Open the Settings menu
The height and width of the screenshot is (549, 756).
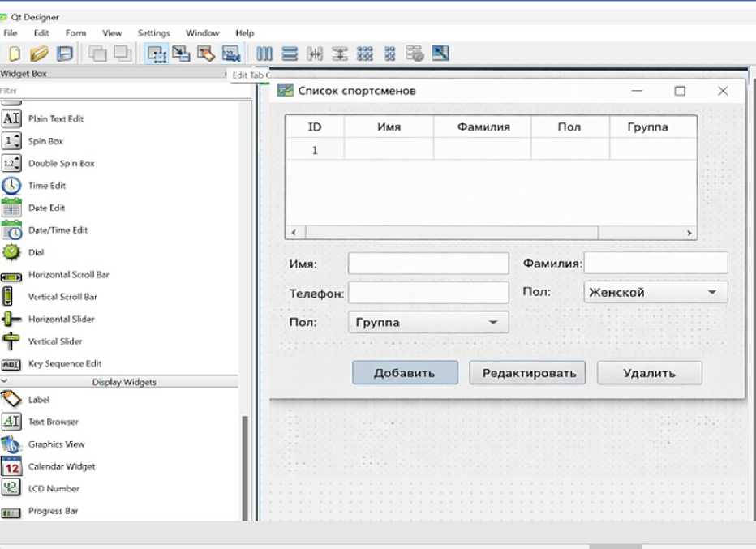153,33
